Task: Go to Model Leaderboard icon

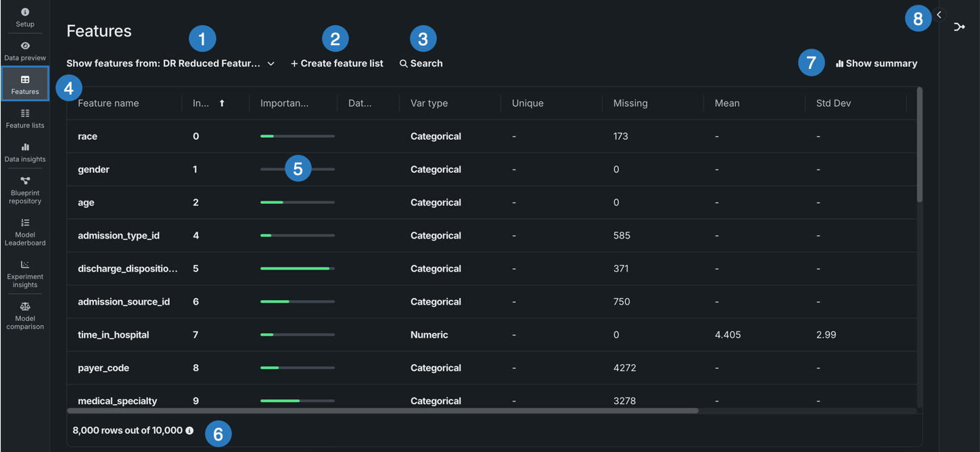Action: [x=25, y=223]
